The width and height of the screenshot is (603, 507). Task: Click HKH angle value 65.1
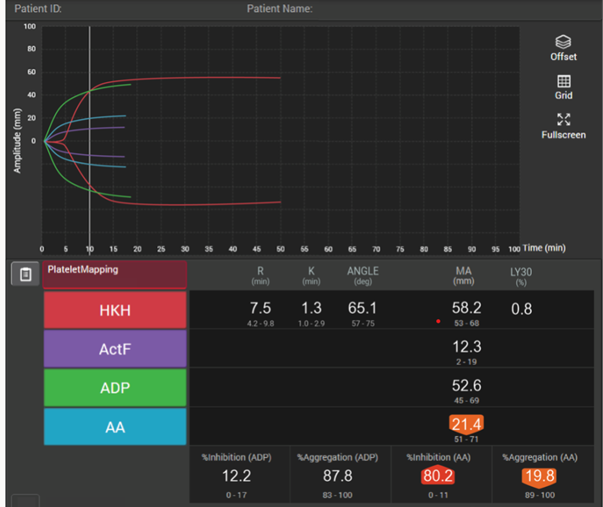pos(362,308)
